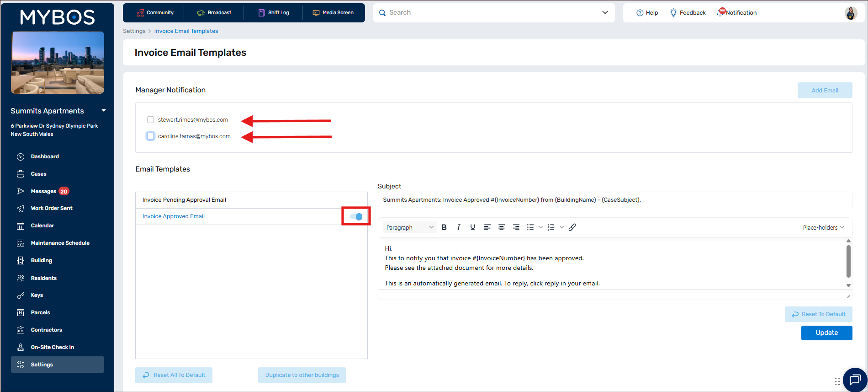Check caroline.tamas@mybos.com notification checkbox

tap(150, 136)
